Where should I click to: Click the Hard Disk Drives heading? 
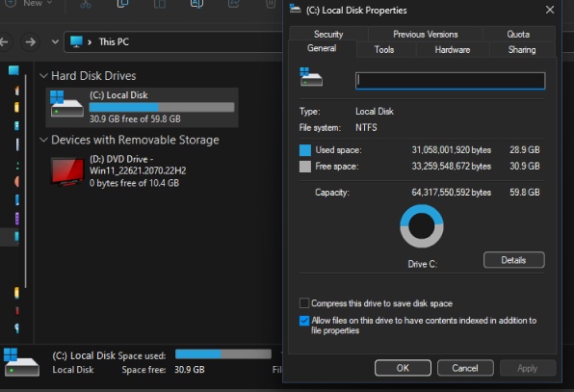[93, 76]
